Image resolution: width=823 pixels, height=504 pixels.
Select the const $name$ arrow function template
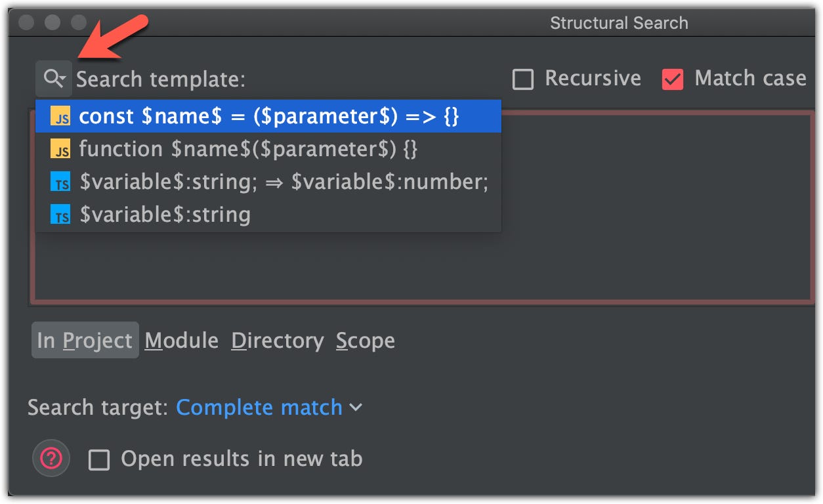(x=268, y=117)
